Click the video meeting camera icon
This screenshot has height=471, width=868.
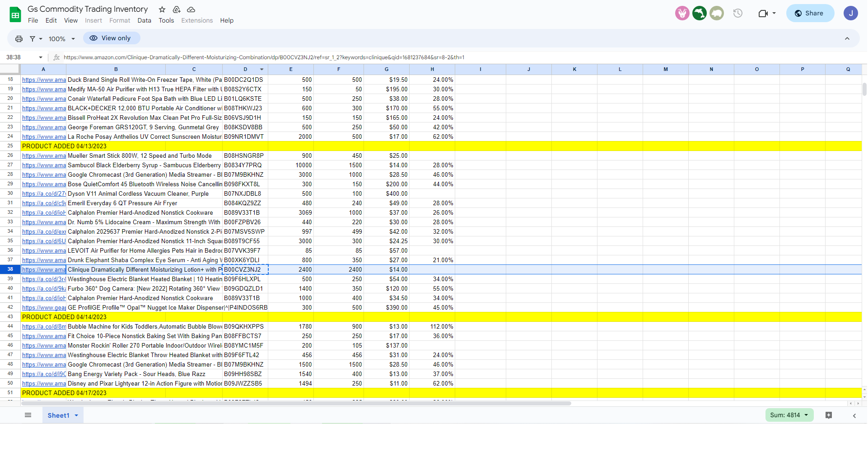[763, 13]
